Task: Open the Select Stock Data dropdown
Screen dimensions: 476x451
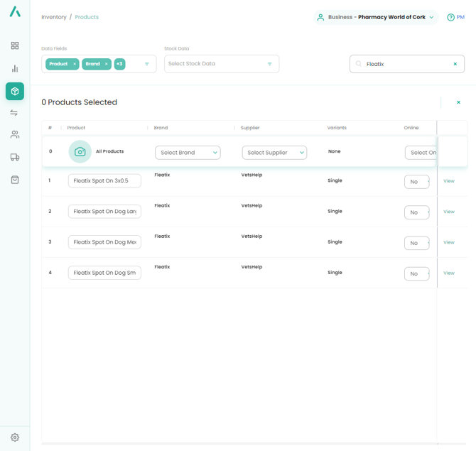Action: click(221, 64)
